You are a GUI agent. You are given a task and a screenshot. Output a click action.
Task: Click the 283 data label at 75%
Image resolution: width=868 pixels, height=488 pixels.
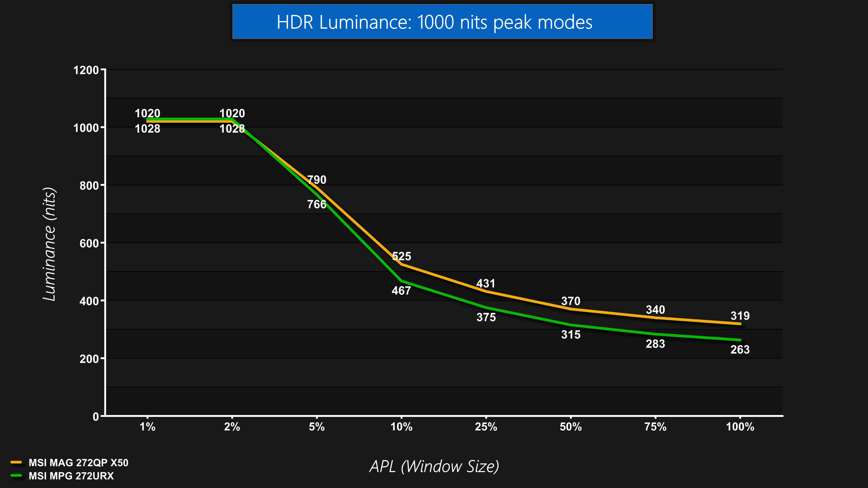click(x=655, y=344)
